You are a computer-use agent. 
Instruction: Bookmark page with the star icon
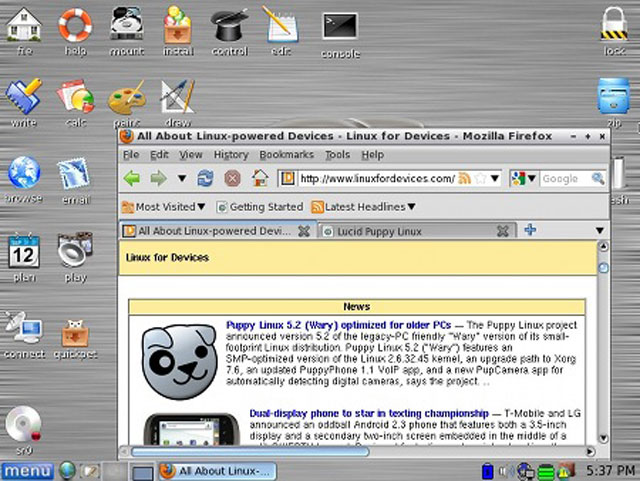(x=480, y=178)
